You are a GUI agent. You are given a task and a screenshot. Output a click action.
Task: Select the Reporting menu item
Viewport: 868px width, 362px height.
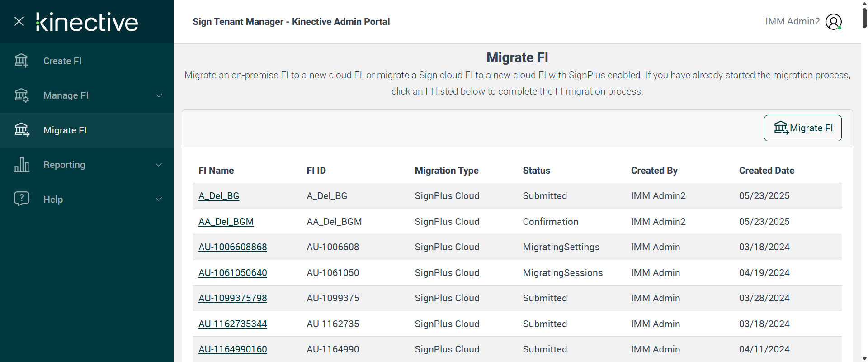pyautogui.click(x=64, y=165)
